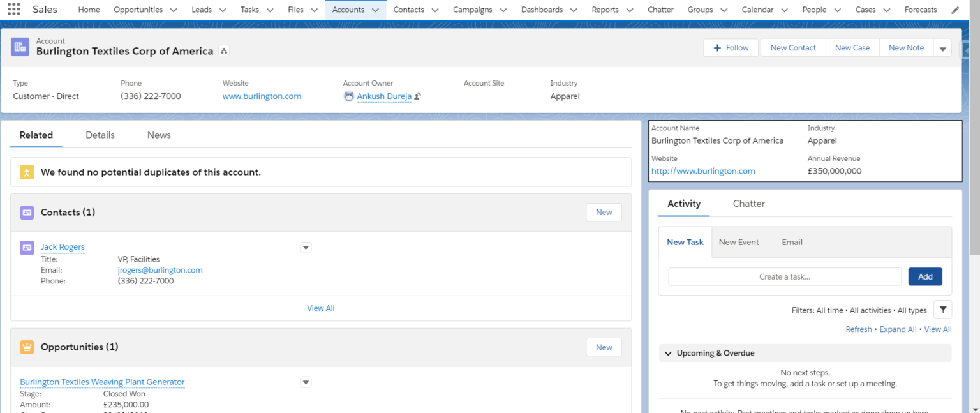Click the Add task button
This screenshot has height=413, width=980.
[924, 276]
